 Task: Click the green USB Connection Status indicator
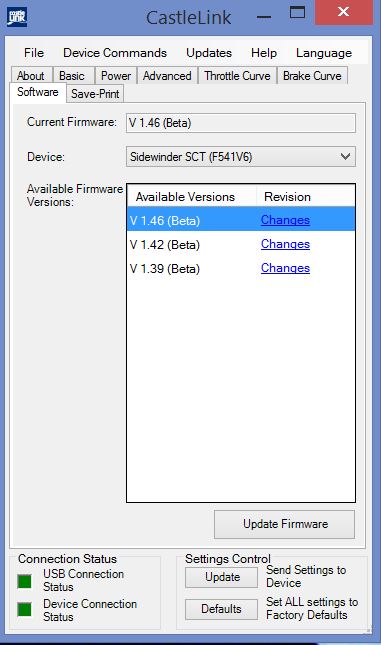point(25,581)
